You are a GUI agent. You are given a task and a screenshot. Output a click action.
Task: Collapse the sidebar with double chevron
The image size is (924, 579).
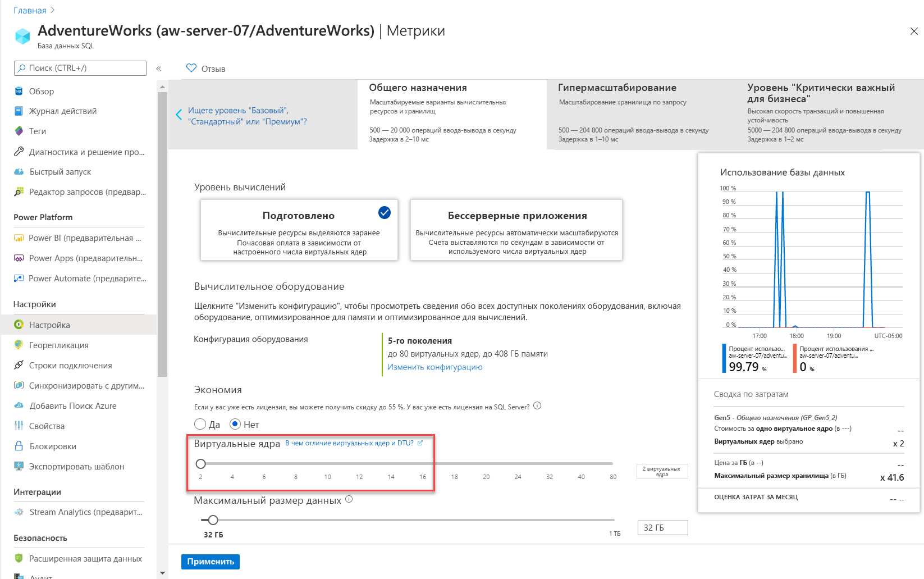[x=159, y=69]
